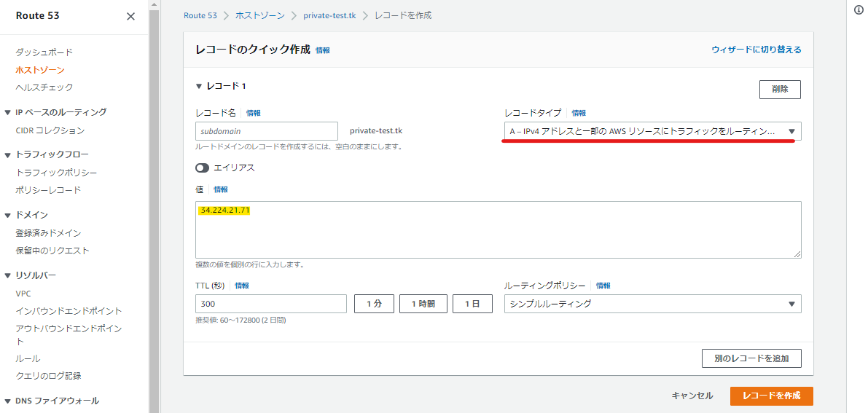
Task: Open the シンプルルーティング policy dropdown
Action: [653, 304]
